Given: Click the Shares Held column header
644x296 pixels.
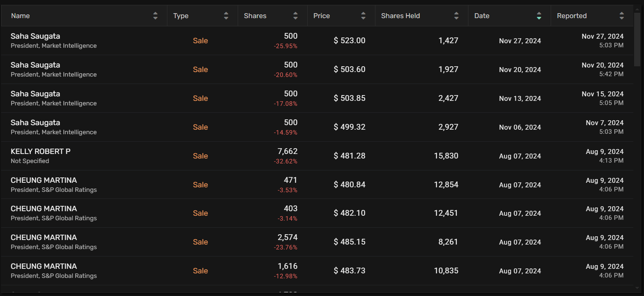Looking at the screenshot, I should coord(422,16).
